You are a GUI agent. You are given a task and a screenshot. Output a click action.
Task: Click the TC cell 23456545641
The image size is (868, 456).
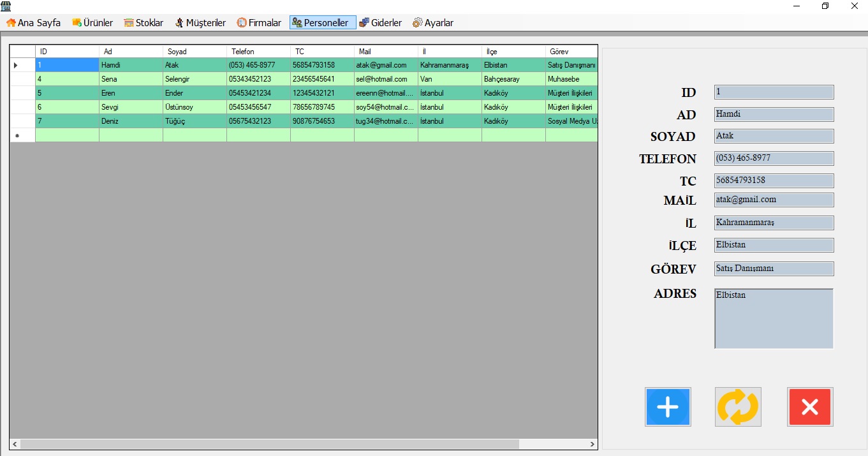[x=322, y=79]
